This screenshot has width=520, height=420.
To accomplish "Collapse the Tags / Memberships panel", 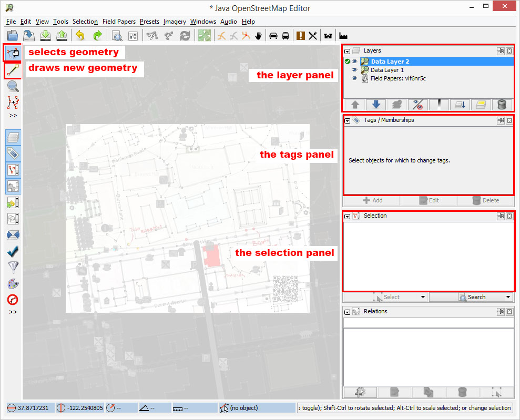I will (x=347, y=121).
